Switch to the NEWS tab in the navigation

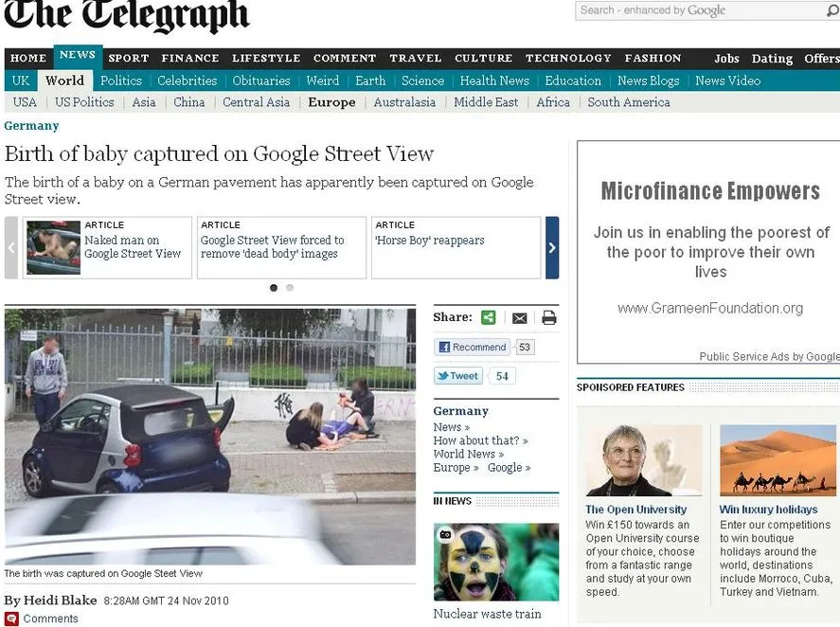coord(78,54)
